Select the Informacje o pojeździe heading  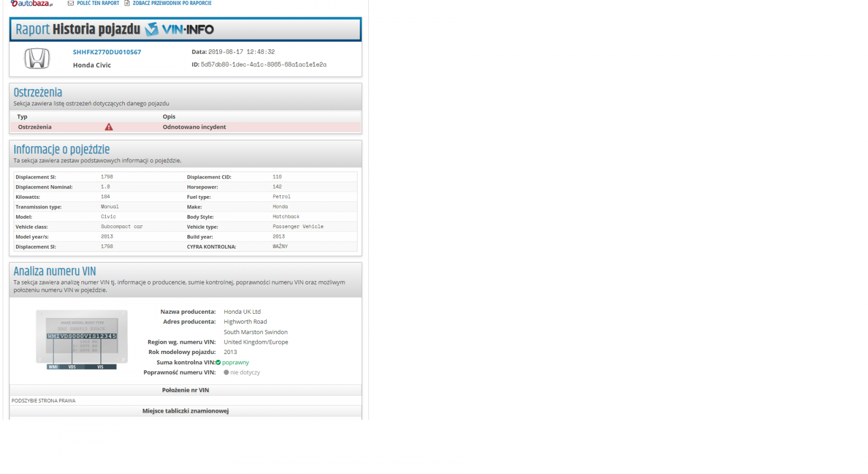[61, 149]
